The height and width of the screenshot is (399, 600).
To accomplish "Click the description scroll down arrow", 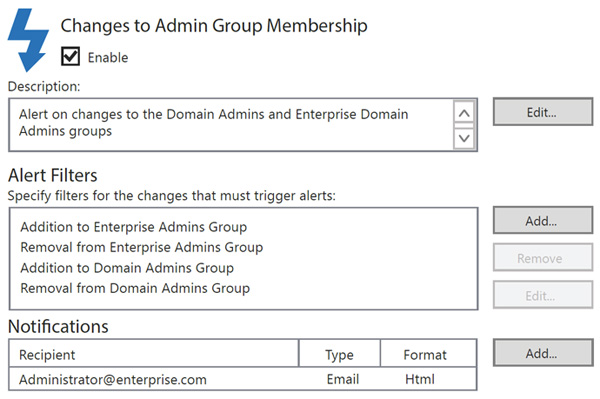I will tap(464, 138).
